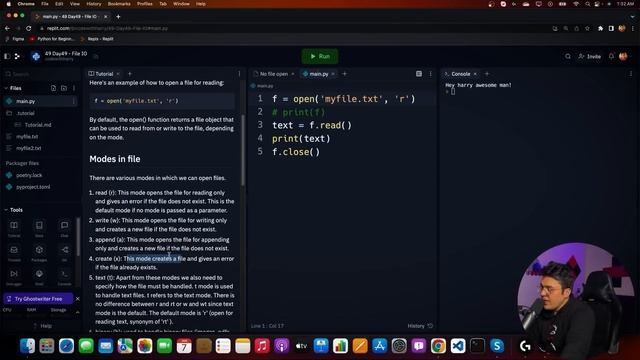Toggle editor pane layout icon

[419, 74]
